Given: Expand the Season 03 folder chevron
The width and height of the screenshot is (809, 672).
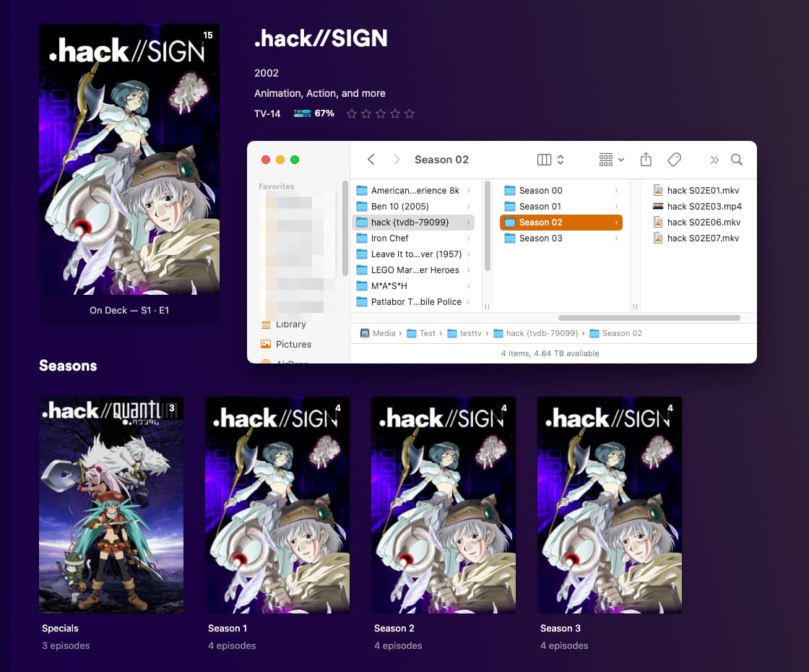Looking at the screenshot, I should click(616, 238).
